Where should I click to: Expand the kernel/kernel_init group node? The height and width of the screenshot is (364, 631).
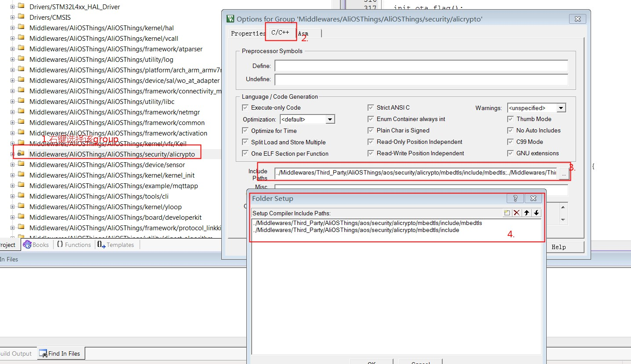12,175
